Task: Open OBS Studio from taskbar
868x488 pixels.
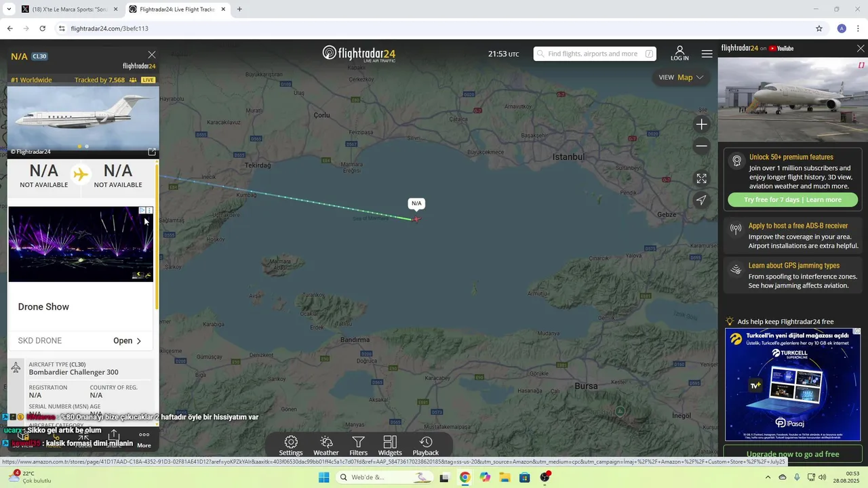Action: pyautogui.click(x=545, y=477)
